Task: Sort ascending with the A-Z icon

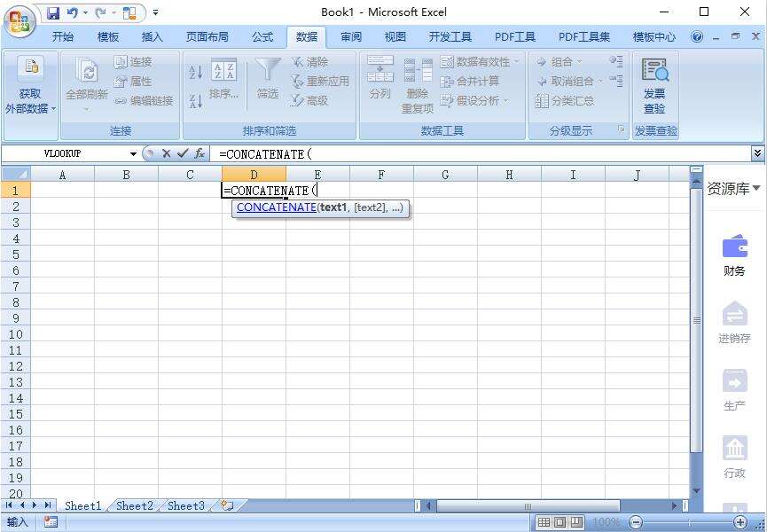Action: [196, 73]
